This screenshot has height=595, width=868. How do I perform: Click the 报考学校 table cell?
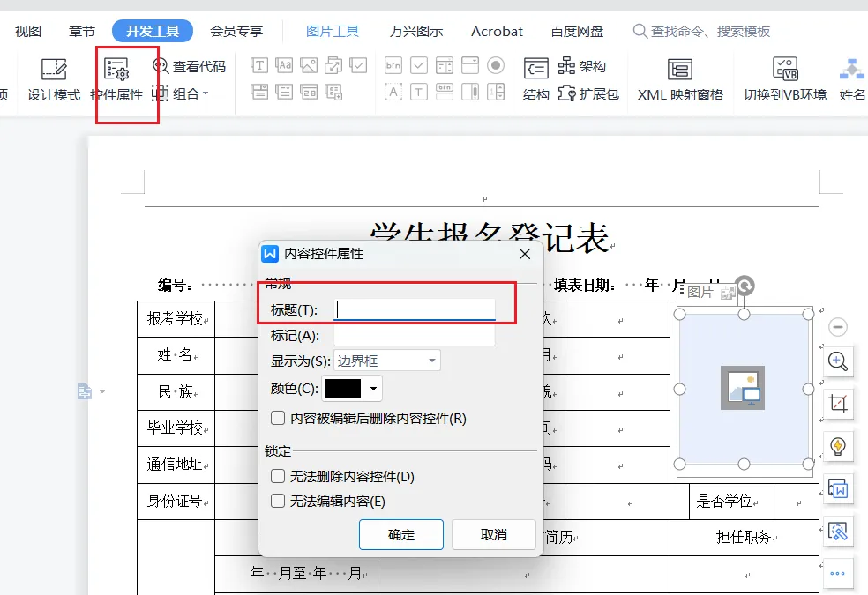[176, 319]
